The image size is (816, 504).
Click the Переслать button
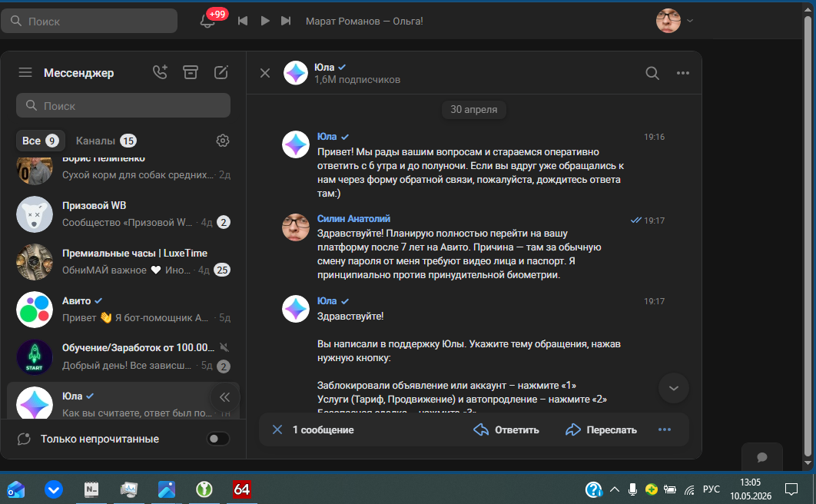click(x=601, y=429)
